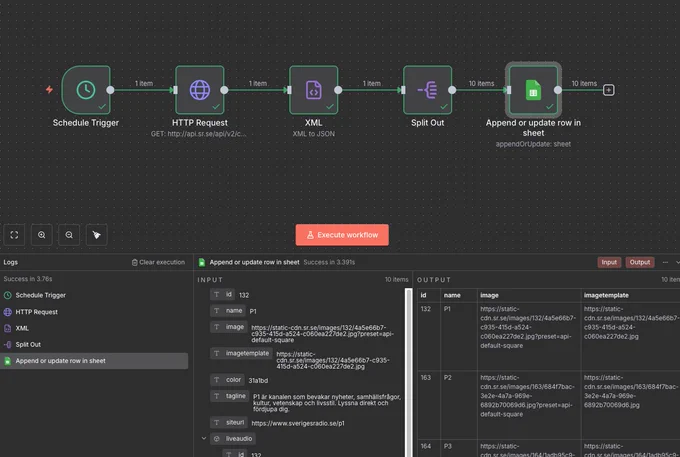Click the Schedule Trigger output connector dot
This screenshot has height=457, width=680.
[110, 90]
